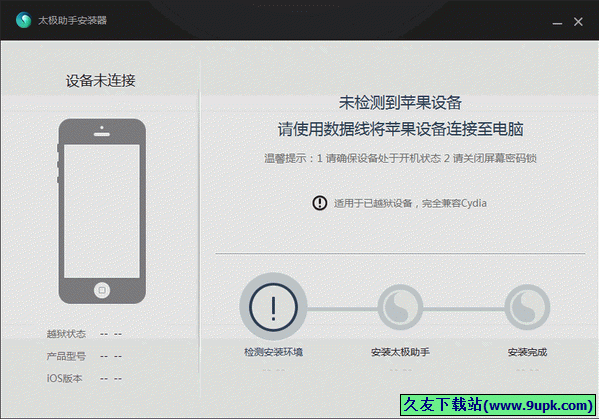Click the 产品型号 info row
The height and width of the screenshot is (419, 599).
84,356
